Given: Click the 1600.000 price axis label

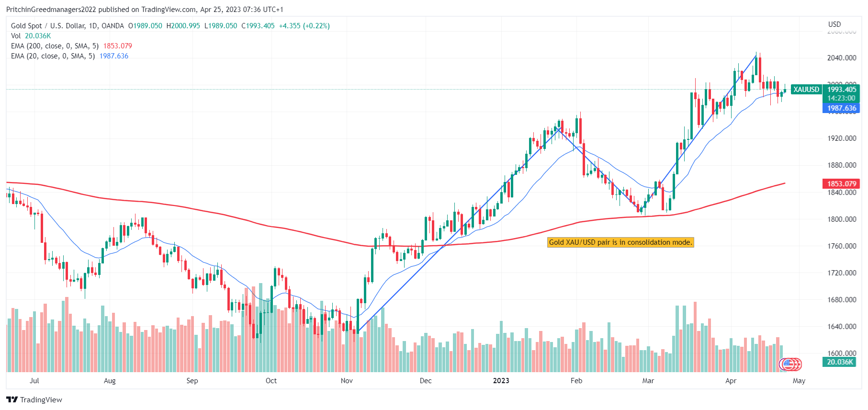Looking at the screenshot, I should pyautogui.click(x=842, y=353).
